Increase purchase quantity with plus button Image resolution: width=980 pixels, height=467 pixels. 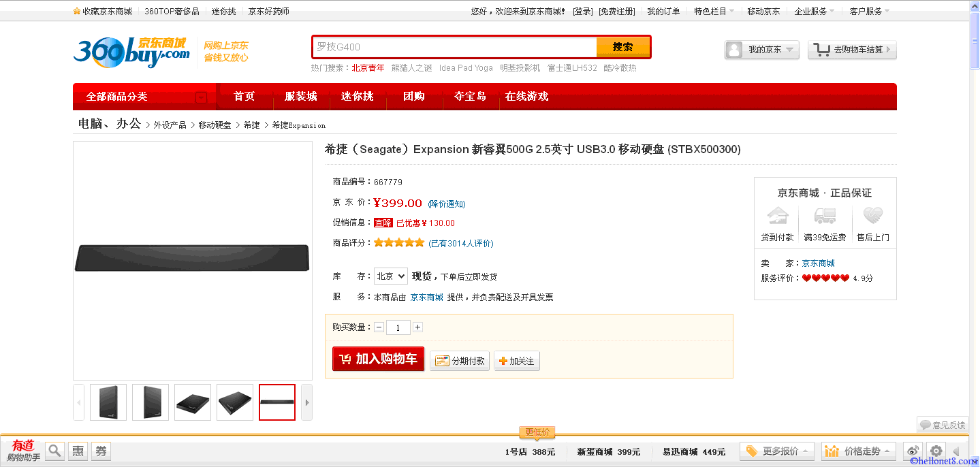[417, 327]
